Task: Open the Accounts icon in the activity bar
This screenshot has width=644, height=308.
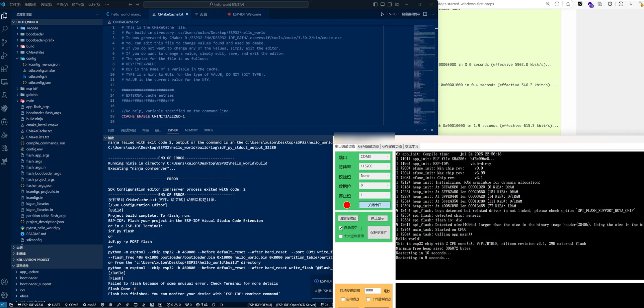Action: tap(4, 282)
